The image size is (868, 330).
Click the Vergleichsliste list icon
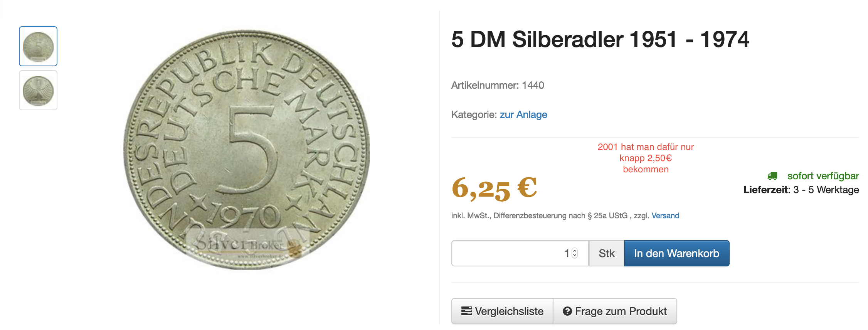pyautogui.click(x=466, y=311)
